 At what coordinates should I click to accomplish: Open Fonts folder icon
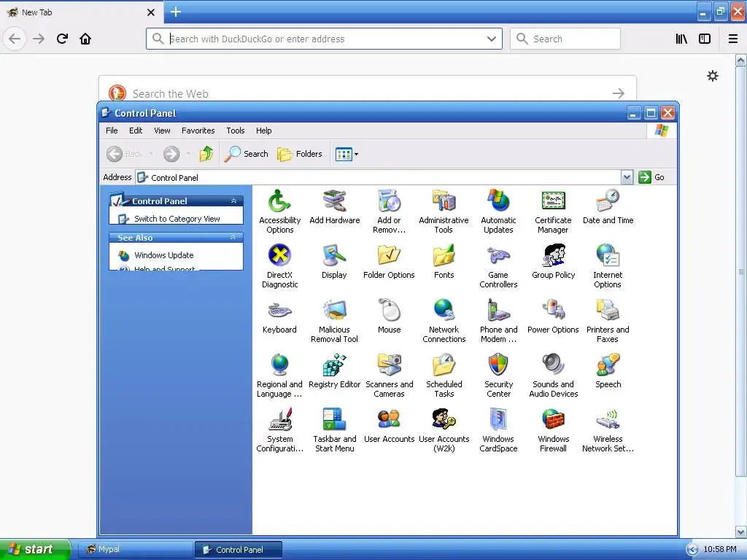pyautogui.click(x=444, y=262)
